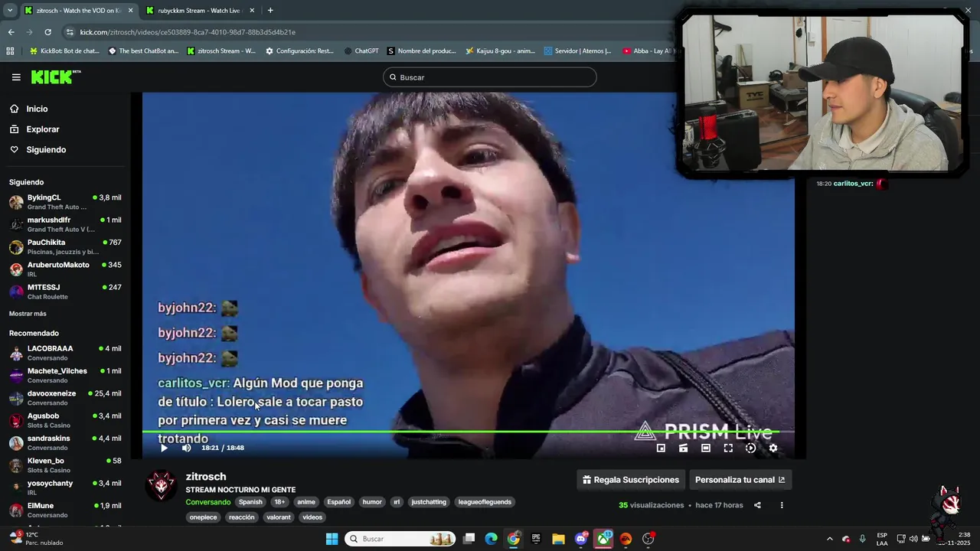The width and height of the screenshot is (980, 551).
Task: Click the Regala Suscripciones button
Action: 631,480
